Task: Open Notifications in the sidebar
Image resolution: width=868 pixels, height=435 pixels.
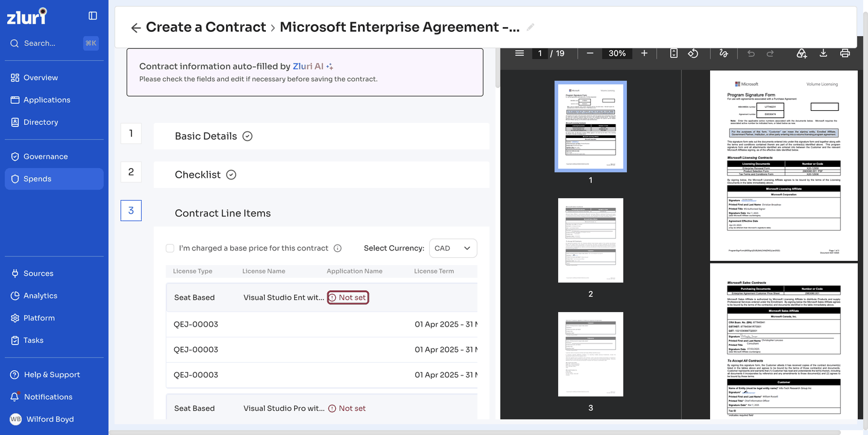Action: 54,397
